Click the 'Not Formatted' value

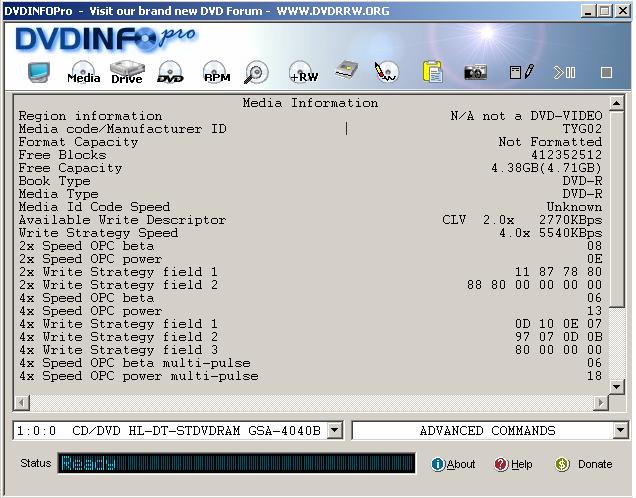550,142
